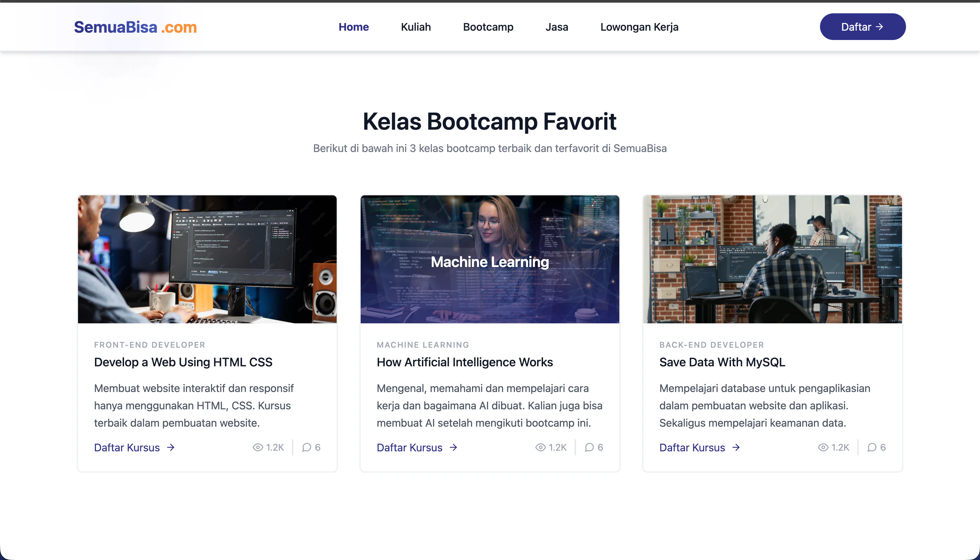
Task: Click the SemuaBisa .com logo
Action: click(135, 27)
